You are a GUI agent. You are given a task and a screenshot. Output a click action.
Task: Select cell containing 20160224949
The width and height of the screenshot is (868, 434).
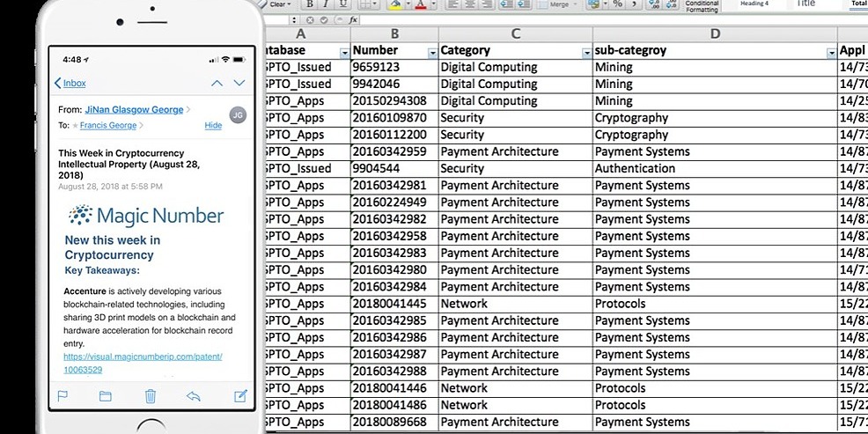coord(394,202)
